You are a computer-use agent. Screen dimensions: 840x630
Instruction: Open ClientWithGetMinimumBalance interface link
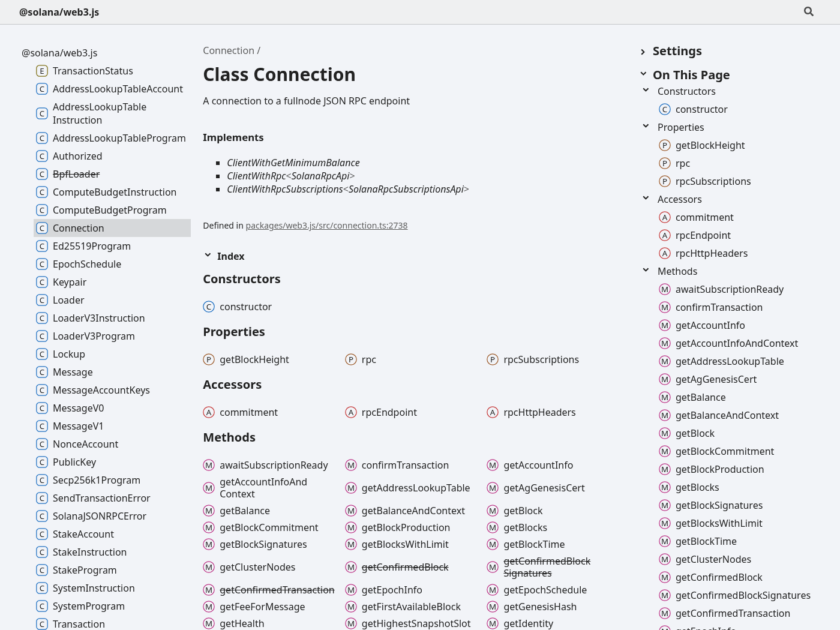[x=293, y=163]
